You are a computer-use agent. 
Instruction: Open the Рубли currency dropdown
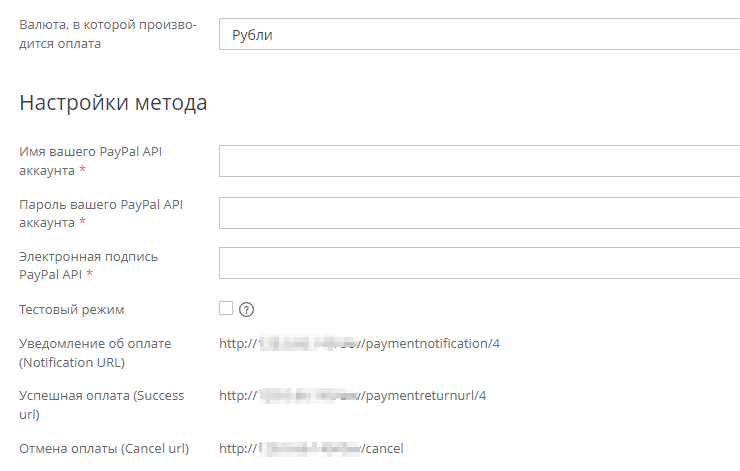pyautogui.click(x=479, y=35)
